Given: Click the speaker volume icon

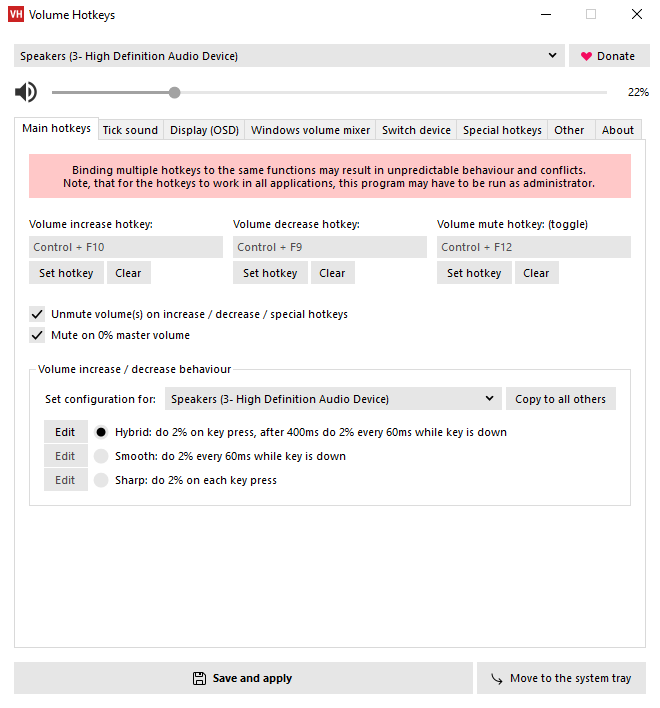Looking at the screenshot, I should coord(26,93).
